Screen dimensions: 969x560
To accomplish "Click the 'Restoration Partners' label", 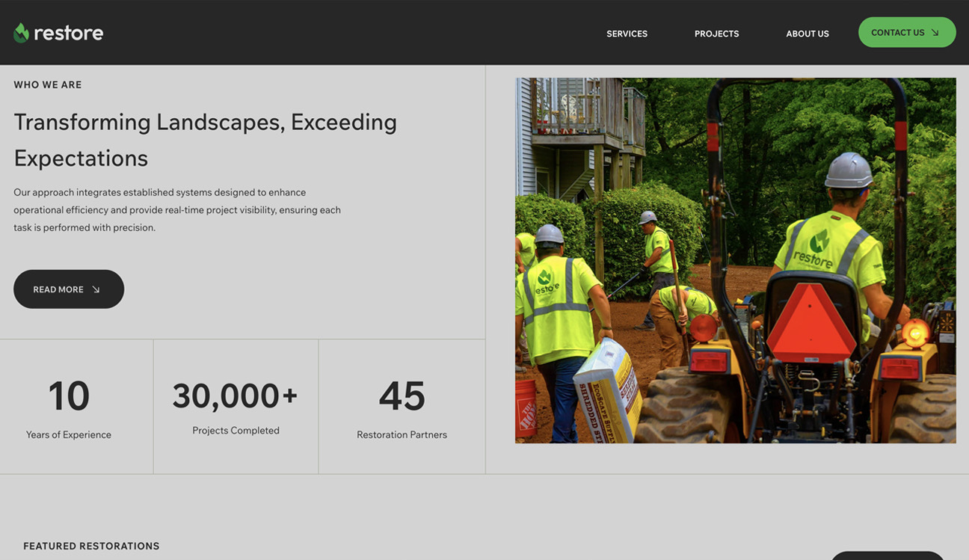I will tap(402, 434).
